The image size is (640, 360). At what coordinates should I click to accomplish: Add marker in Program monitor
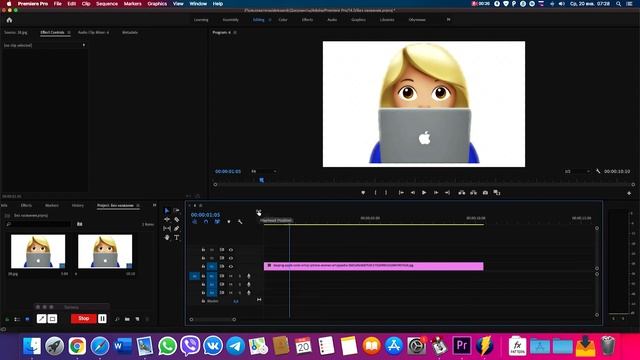(x=363, y=193)
